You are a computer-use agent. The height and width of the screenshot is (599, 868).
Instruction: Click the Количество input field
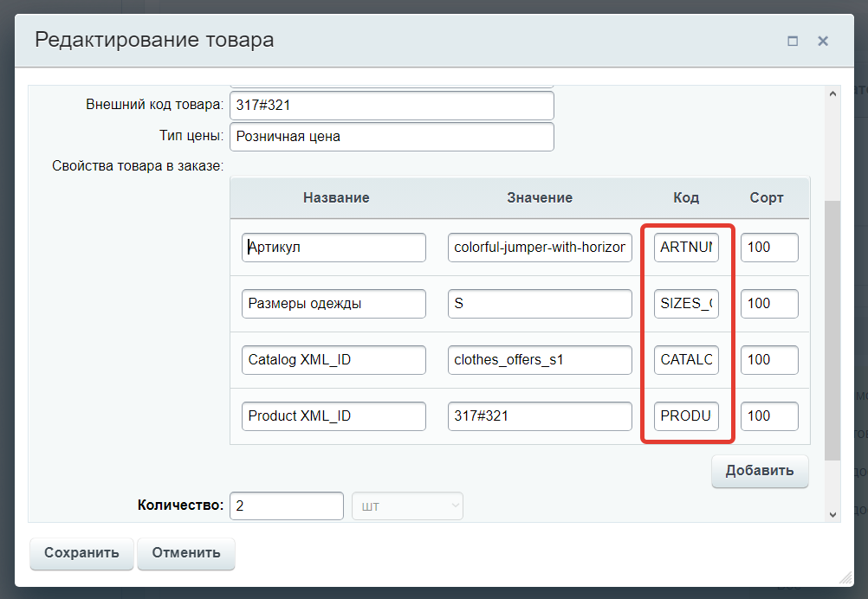pyautogui.click(x=287, y=506)
